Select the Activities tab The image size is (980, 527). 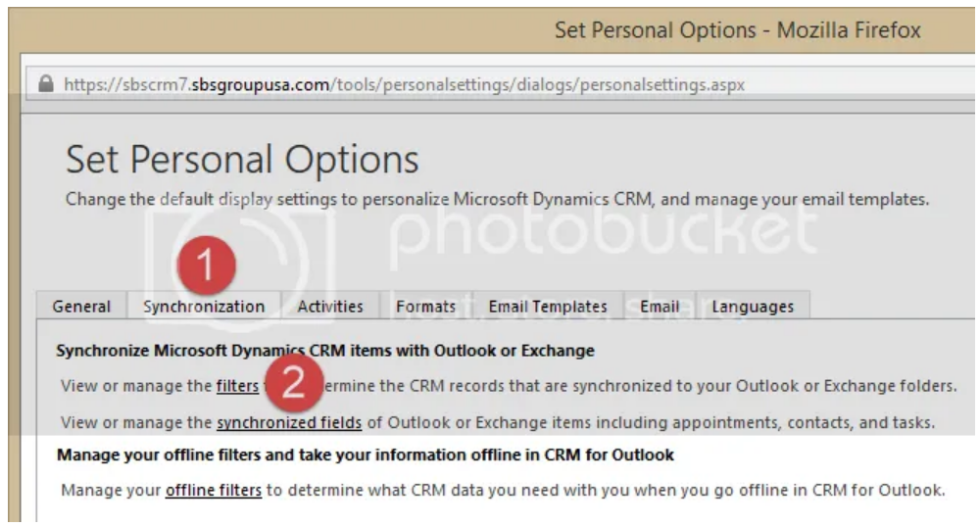(x=330, y=306)
